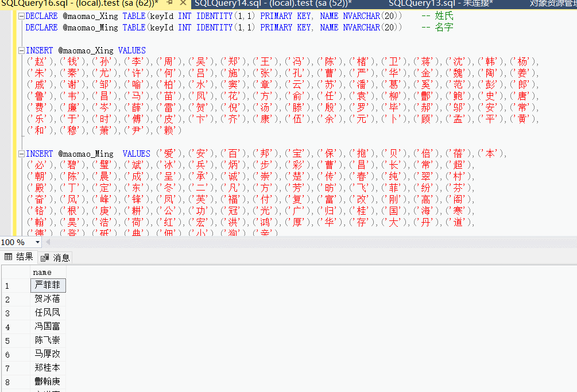Click the given-name value '爱'
Screen dimensions: 577x392
[169, 154]
